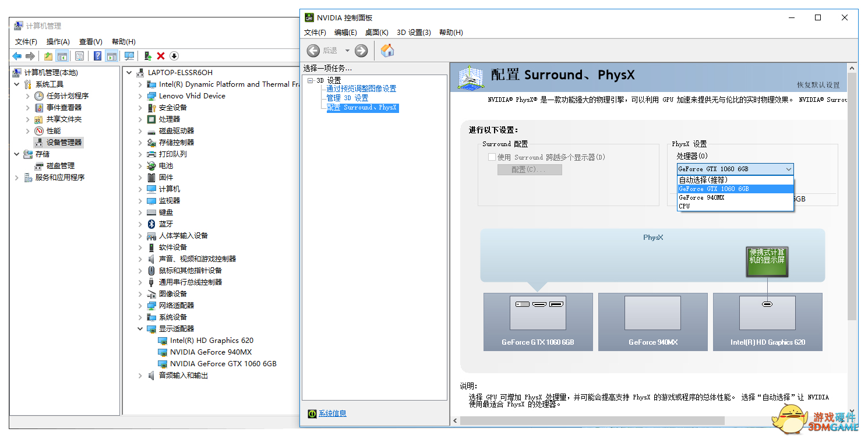This screenshot has width=868, height=439.
Task: Collapse 3D 设置 tree node
Action: click(310, 80)
